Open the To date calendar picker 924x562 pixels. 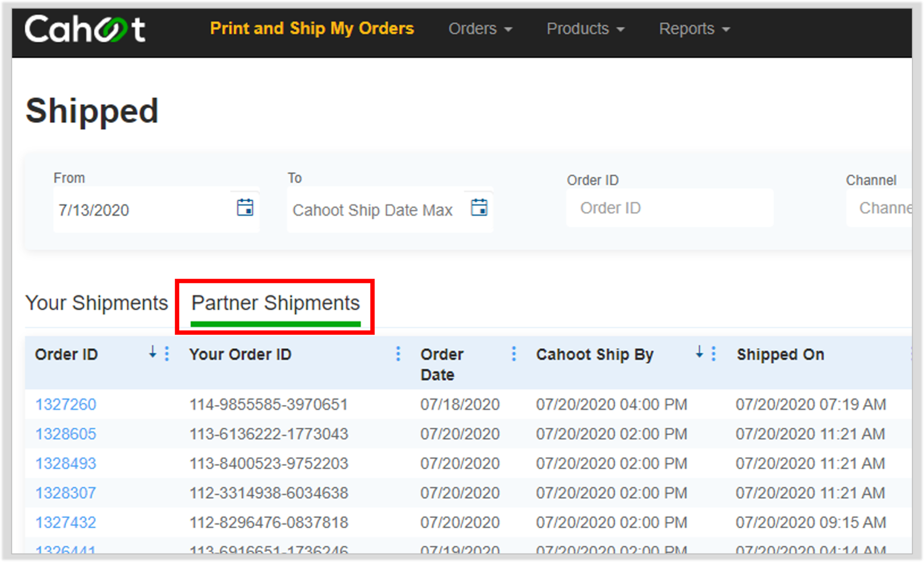point(479,207)
